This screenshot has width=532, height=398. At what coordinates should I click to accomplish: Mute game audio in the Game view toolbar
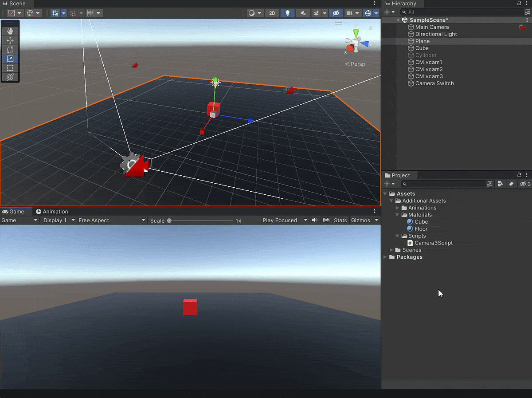315,220
